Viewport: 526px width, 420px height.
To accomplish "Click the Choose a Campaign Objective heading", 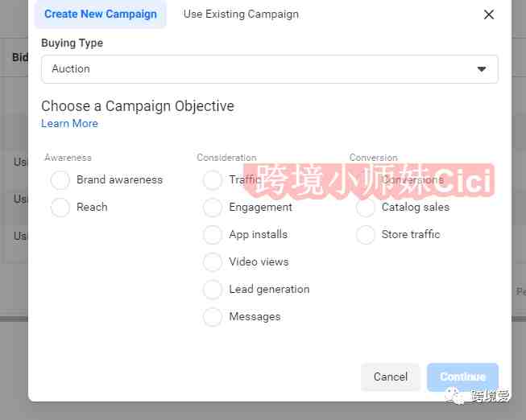I will click(x=138, y=106).
